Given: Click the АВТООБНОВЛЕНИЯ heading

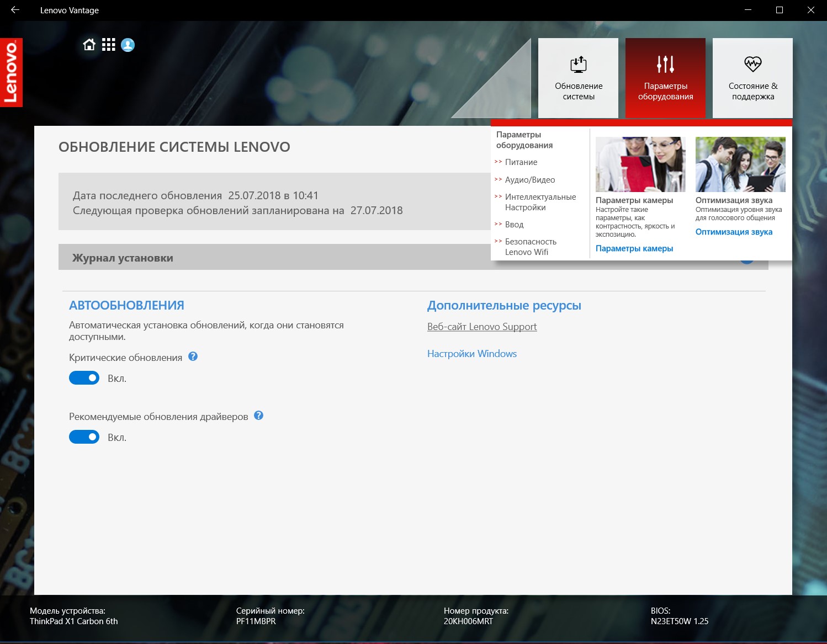Looking at the screenshot, I should point(126,305).
